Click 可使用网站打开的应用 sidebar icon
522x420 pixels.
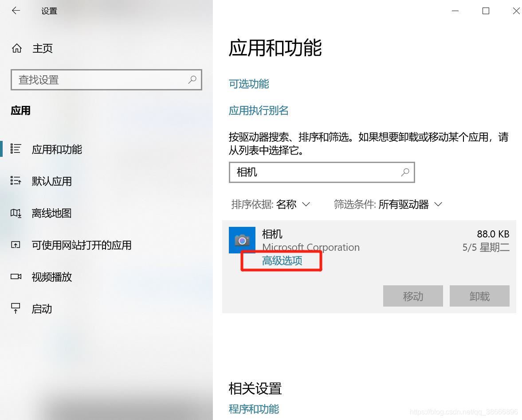16,245
